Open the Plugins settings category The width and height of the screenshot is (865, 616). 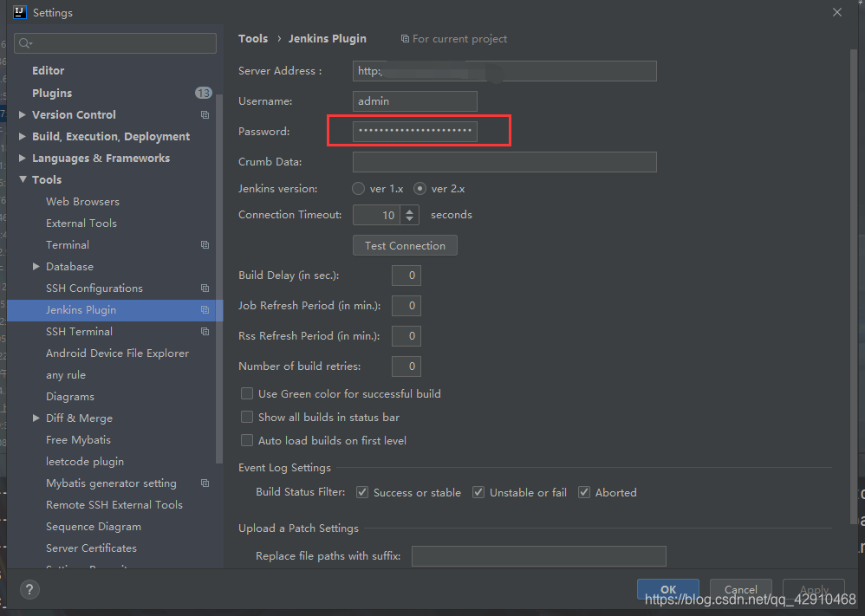pos(52,94)
